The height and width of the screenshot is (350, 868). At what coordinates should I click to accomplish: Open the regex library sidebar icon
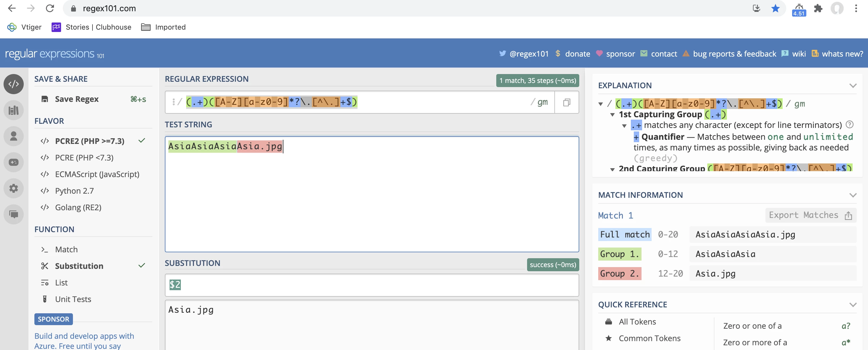13,110
